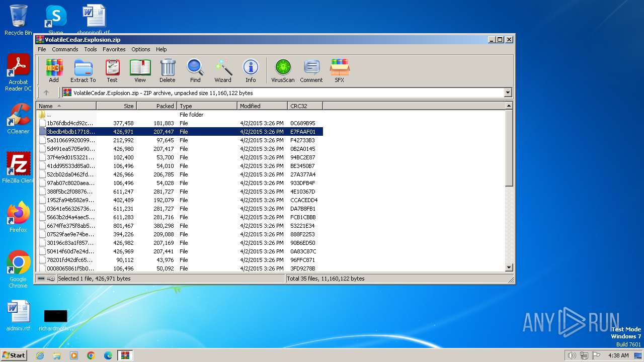Select file 1952fa94b582e9...
This screenshot has height=362, width=644.
point(180,200)
